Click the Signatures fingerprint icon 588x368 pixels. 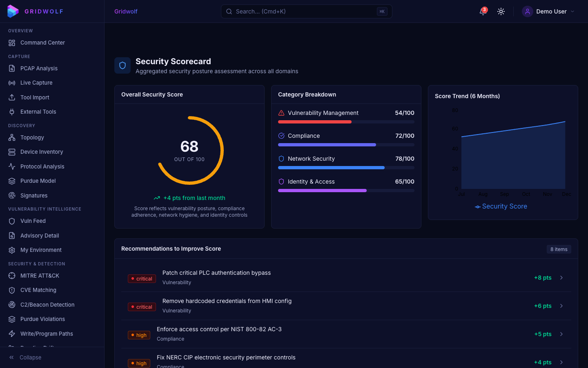(x=12, y=195)
